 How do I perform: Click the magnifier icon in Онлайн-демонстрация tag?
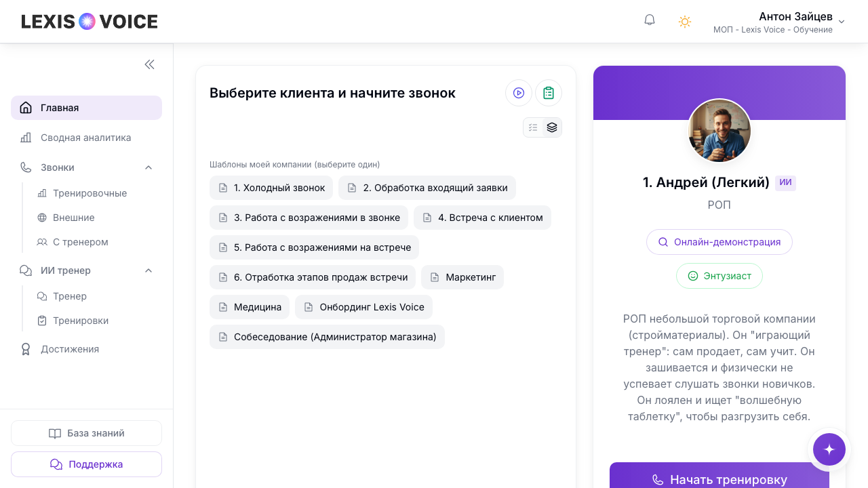[x=663, y=242]
